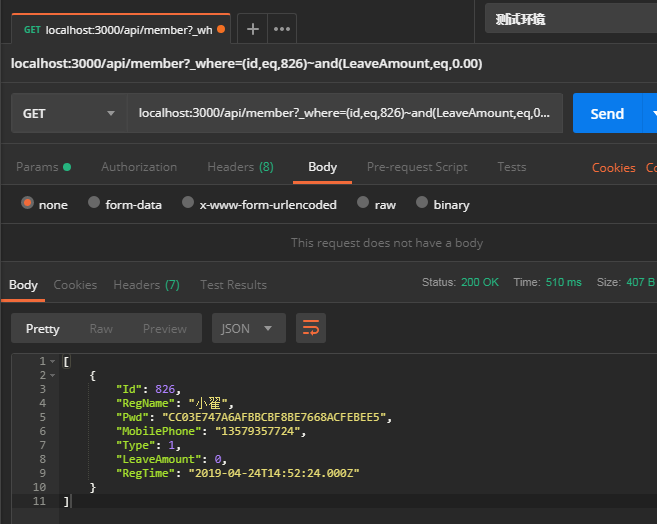Image resolution: width=657 pixels, height=524 pixels.
Task: Click the request URL input field
Action: (x=344, y=114)
